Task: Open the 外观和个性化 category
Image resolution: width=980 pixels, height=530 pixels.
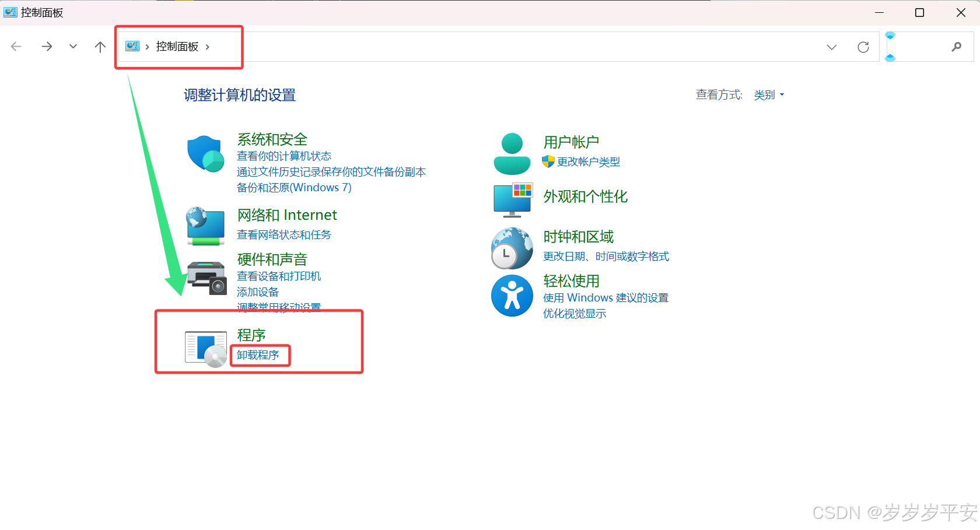Action: pyautogui.click(x=585, y=196)
